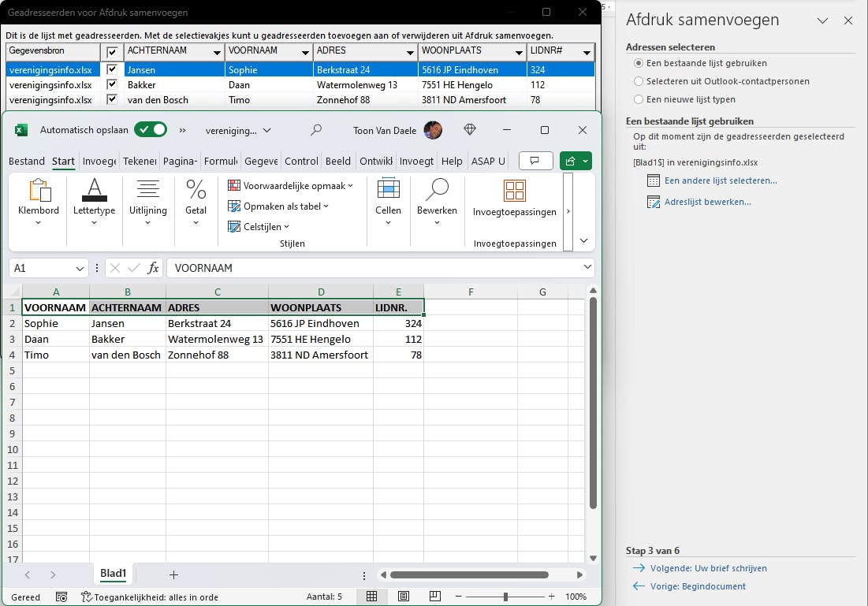The width and height of the screenshot is (868, 606).
Task: Open the WOONPLAATS column filter dropdown
Action: [x=519, y=53]
